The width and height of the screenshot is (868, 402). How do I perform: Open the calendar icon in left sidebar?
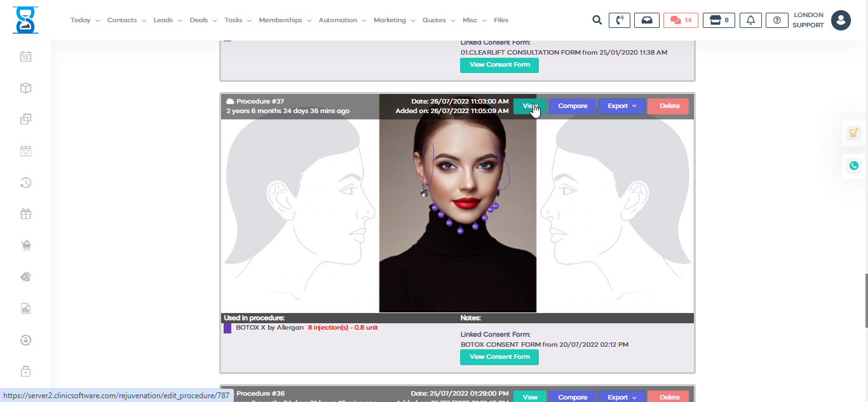tap(25, 57)
